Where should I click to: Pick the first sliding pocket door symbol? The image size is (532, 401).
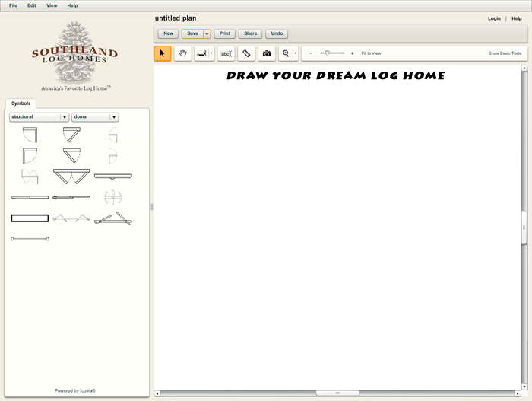[30, 197]
